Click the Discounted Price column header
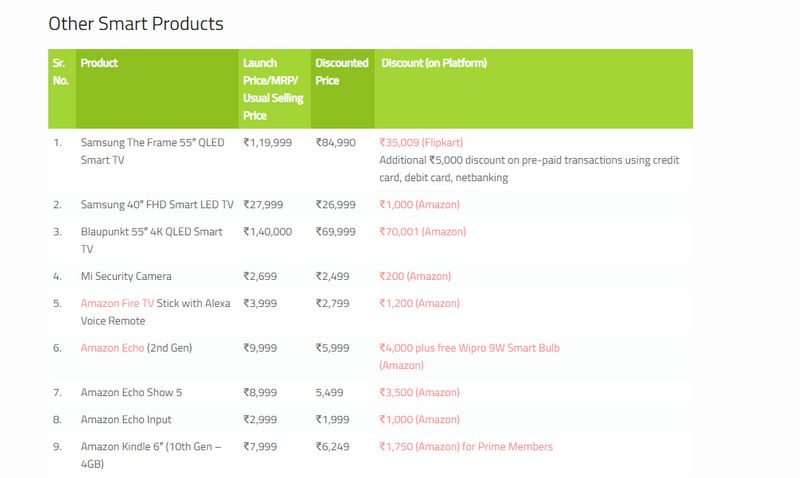Screen dimensions: 800x478 click(341, 71)
